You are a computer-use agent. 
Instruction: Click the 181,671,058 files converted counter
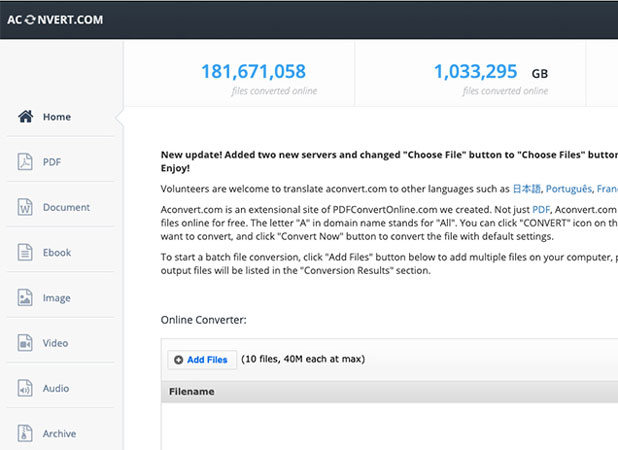(x=253, y=72)
